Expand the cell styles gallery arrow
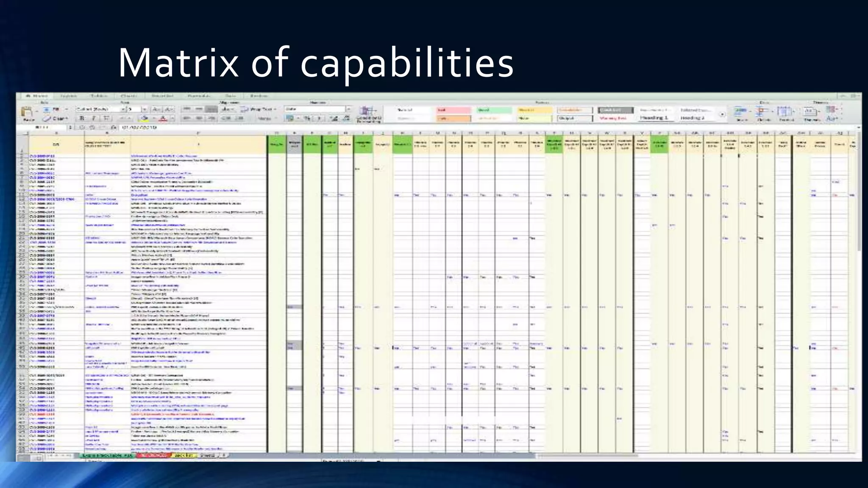 [722, 114]
